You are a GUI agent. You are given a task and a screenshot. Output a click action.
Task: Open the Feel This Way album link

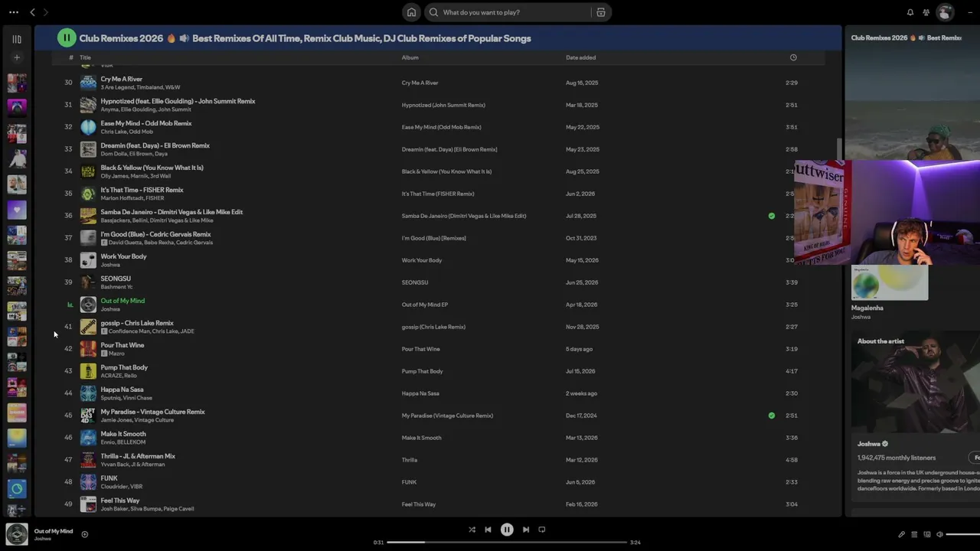[419, 504]
